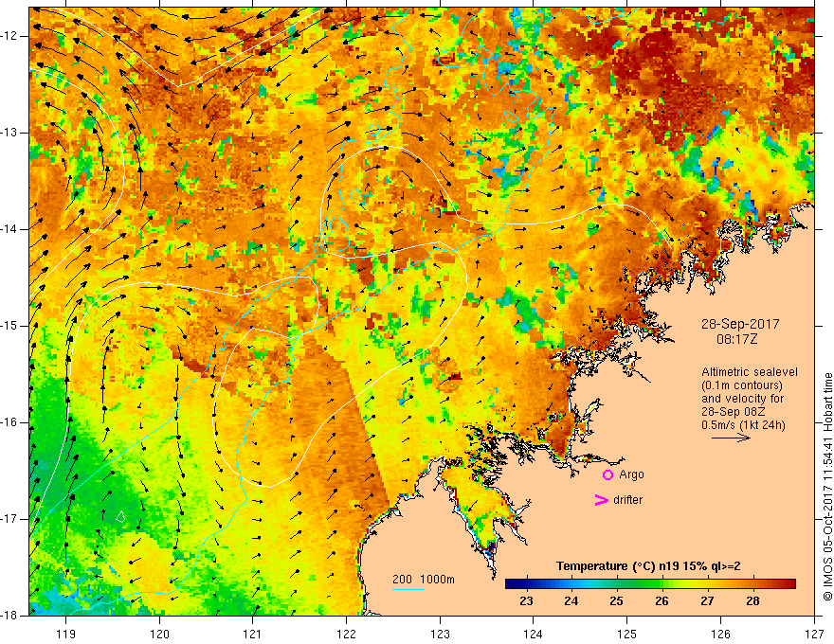Click the longitude axis label 122
Image resolution: width=834 pixels, height=644 pixels.
[x=346, y=634]
